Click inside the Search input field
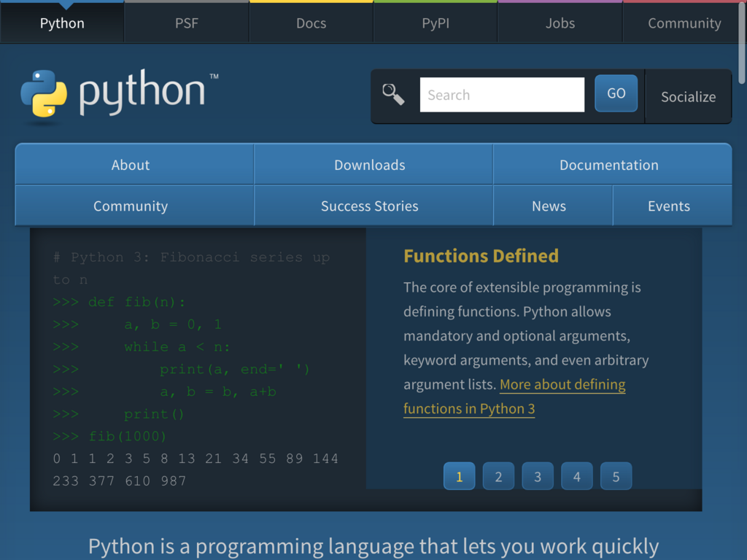The width and height of the screenshot is (747, 560). (x=502, y=94)
